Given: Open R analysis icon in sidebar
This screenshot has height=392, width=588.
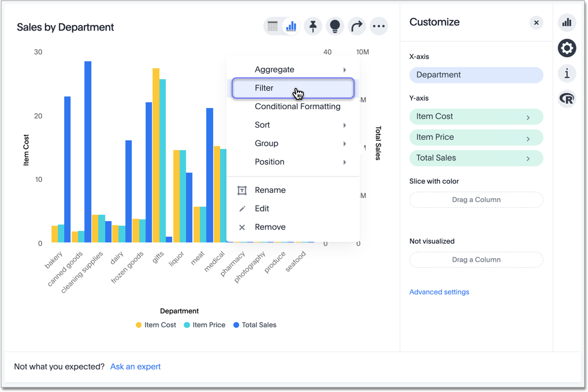Looking at the screenshot, I should pyautogui.click(x=567, y=99).
